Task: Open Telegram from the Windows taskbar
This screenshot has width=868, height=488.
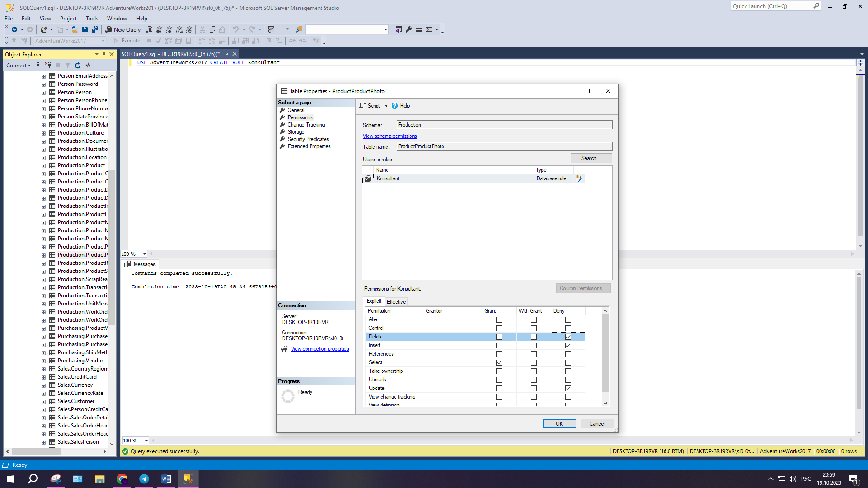Action: (144, 479)
